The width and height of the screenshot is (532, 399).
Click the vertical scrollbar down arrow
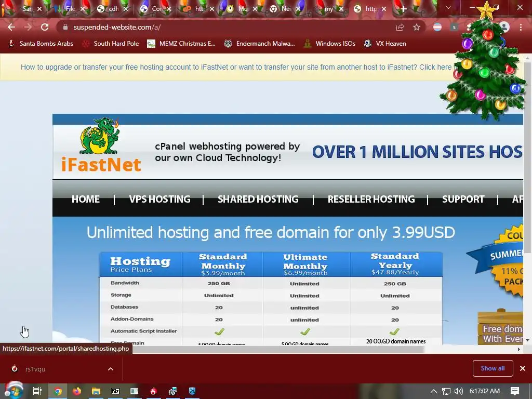(527, 340)
